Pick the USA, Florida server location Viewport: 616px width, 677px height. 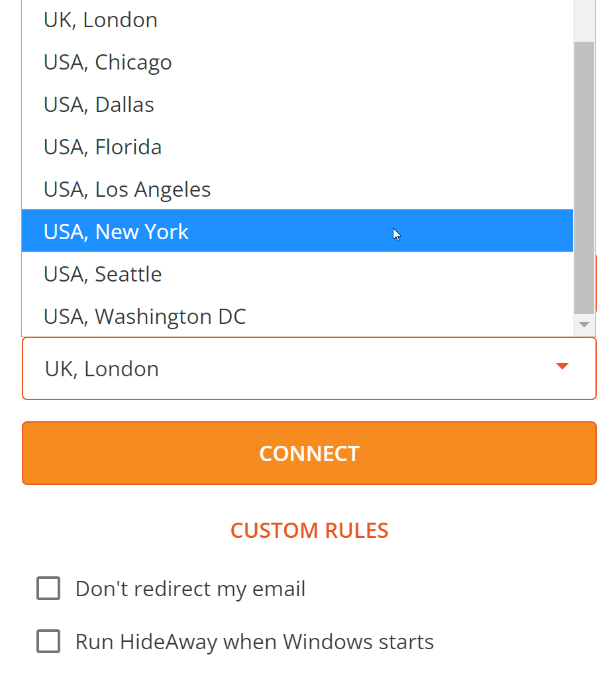[x=102, y=146]
